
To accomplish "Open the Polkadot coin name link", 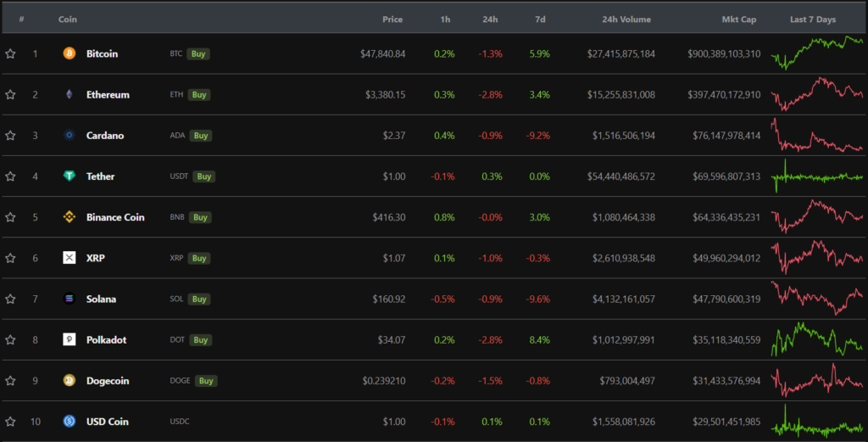I will [x=106, y=340].
